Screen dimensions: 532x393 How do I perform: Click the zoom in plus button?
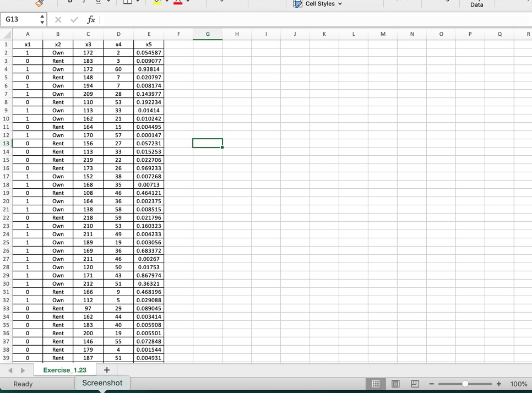(499, 384)
